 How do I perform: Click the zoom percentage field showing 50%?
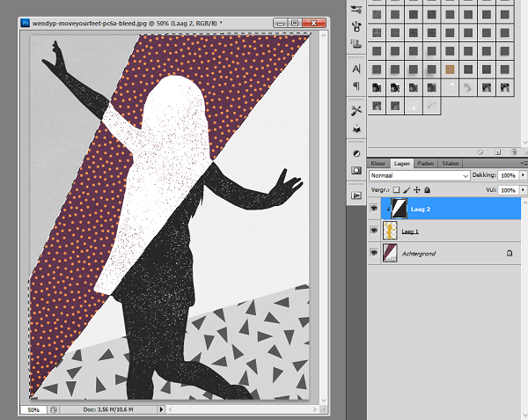coord(32,409)
